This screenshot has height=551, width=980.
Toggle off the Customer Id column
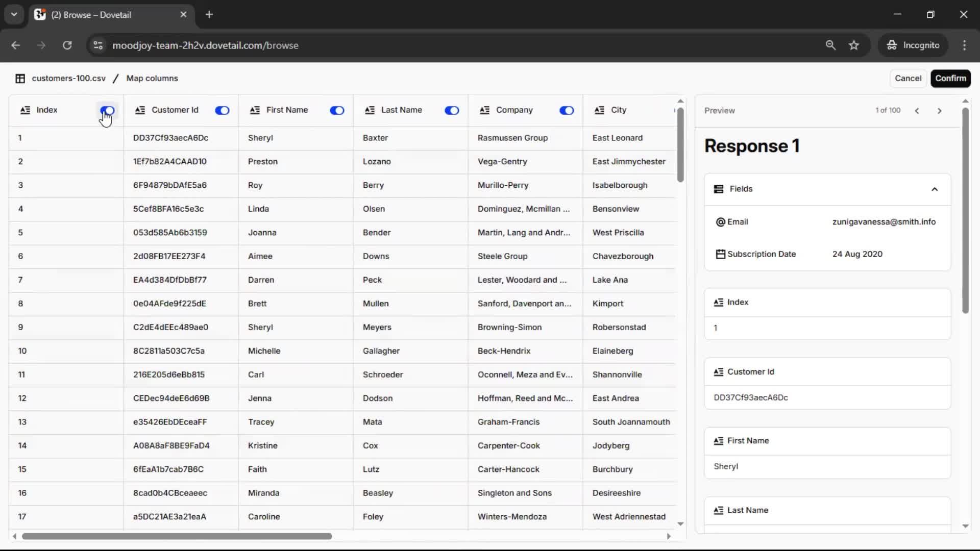(222, 110)
